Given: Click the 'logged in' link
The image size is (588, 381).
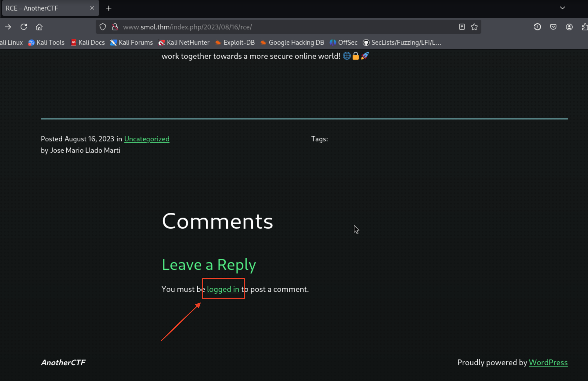Looking at the screenshot, I should [x=223, y=289].
